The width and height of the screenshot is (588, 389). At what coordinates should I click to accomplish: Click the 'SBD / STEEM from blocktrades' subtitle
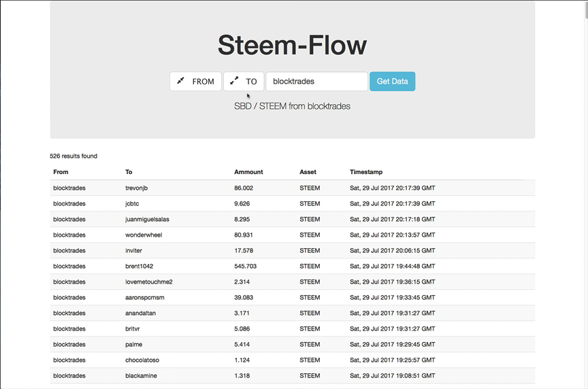coord(292,106)
